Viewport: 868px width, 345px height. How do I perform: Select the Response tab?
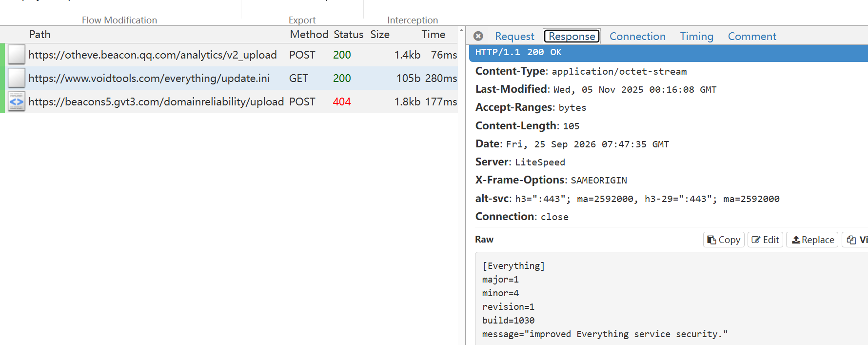pos(572,36)
